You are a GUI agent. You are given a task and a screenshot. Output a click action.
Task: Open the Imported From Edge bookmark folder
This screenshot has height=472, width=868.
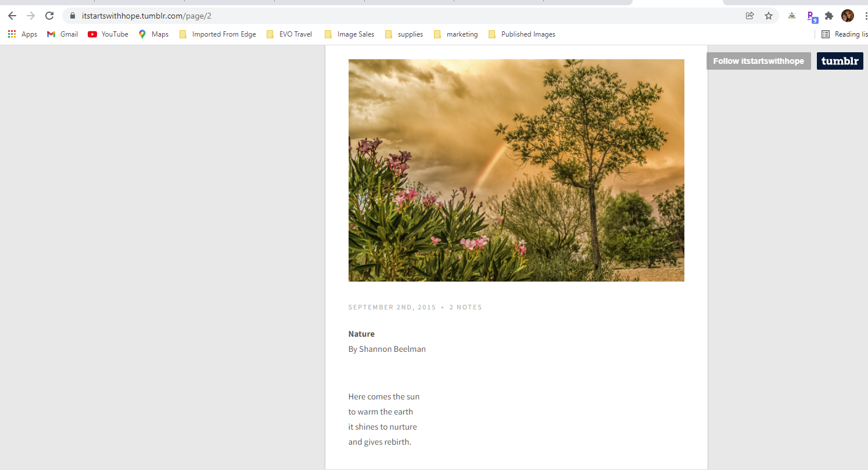coord(218,34)
